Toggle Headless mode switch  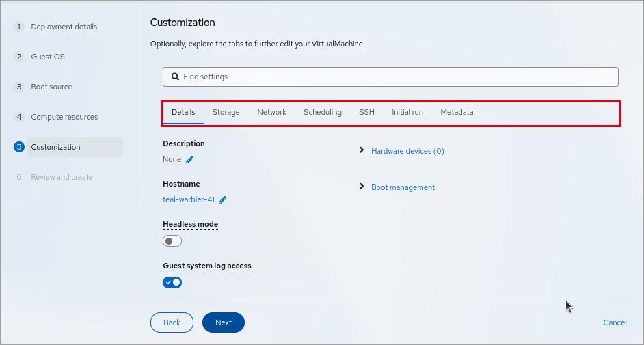click(172, 240)
